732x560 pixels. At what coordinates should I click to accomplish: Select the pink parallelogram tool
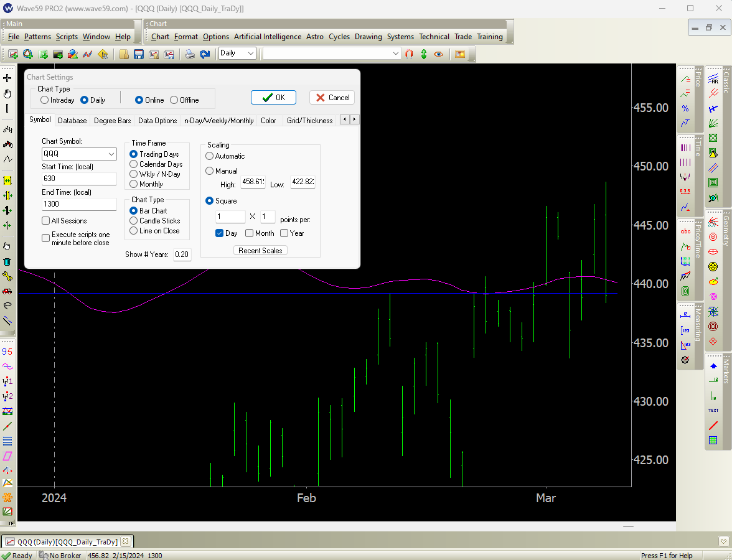coord(7,456)
